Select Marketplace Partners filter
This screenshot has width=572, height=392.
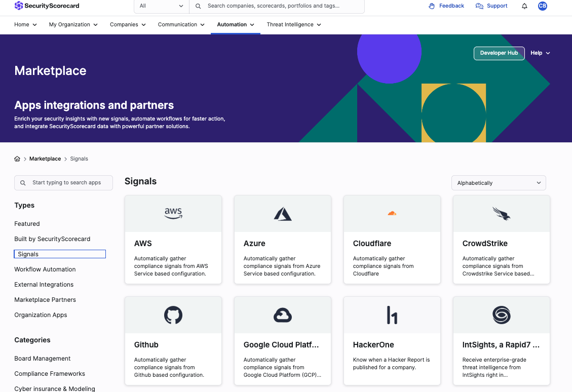tap(45, 300)
